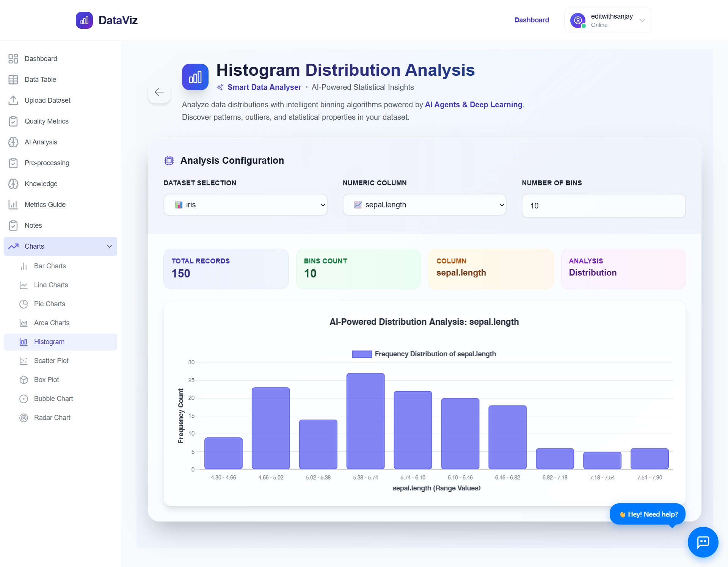Click the number of bins field
Screen dimensions: 728x567
pos(603,206)
